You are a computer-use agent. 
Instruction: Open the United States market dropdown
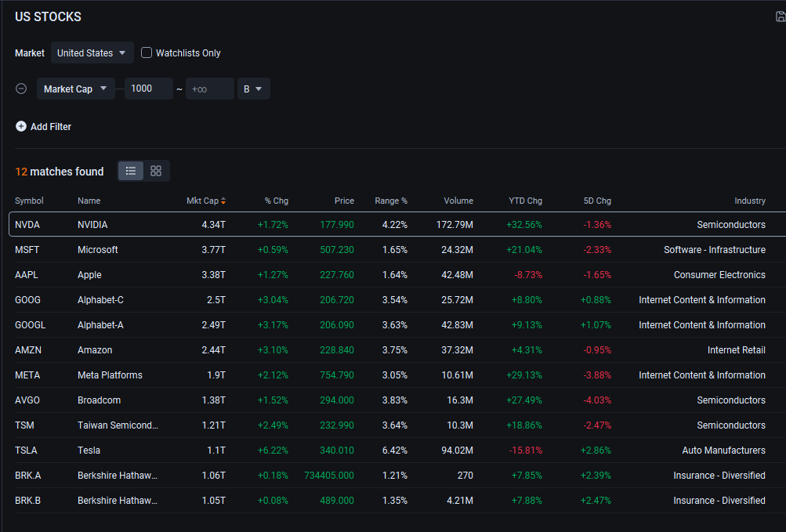coord(92,52)
